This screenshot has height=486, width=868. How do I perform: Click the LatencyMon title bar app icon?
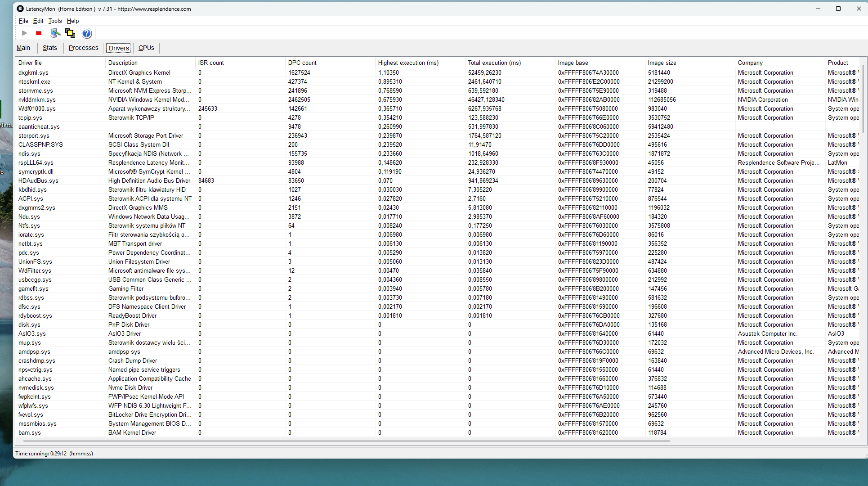(x=20, y=9)
